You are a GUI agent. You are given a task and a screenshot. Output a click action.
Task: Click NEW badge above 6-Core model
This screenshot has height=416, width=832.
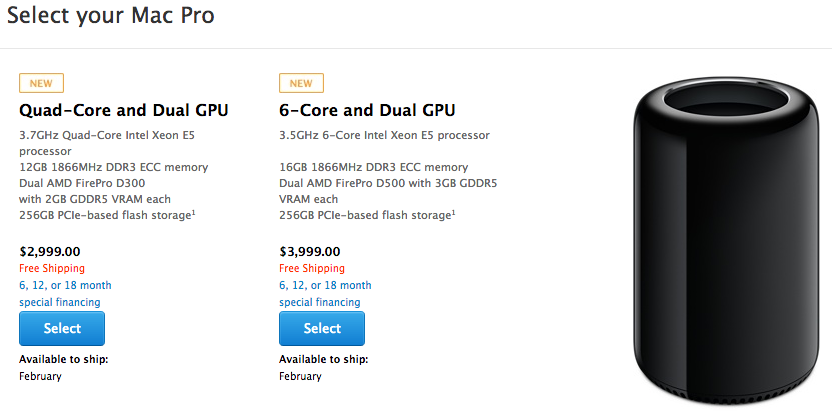301,83
